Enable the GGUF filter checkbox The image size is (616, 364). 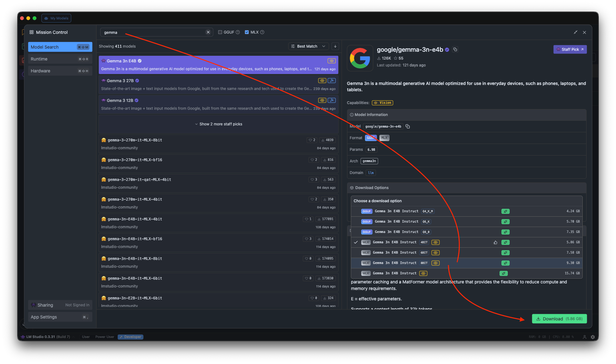220,32
